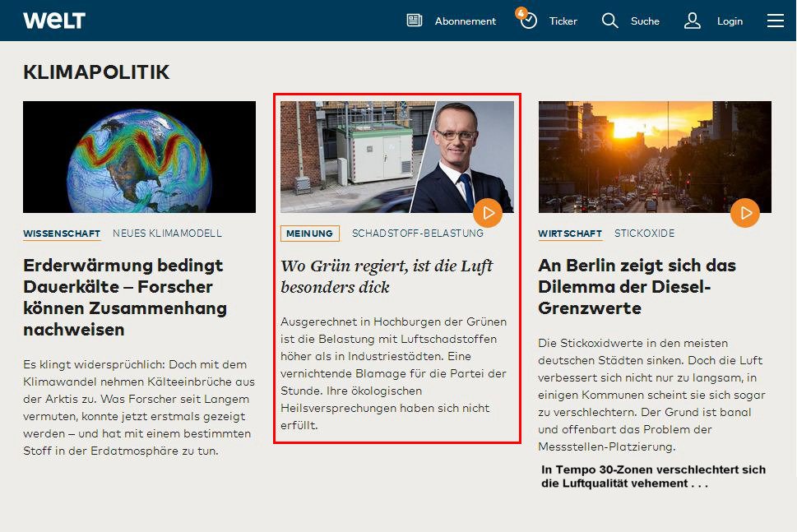Play video on the Meinung article
This screenshot has width=797, height=532.
tap(488, 213)
